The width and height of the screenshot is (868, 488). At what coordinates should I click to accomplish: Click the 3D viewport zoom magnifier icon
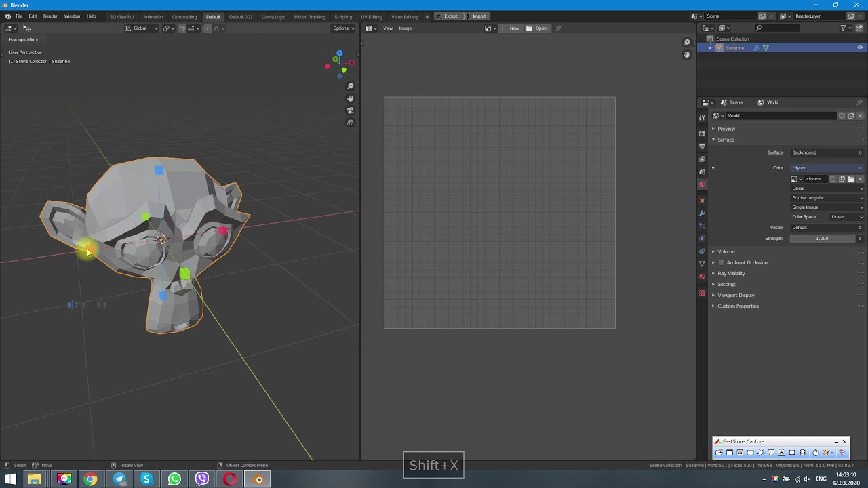[x=351, y=86]
